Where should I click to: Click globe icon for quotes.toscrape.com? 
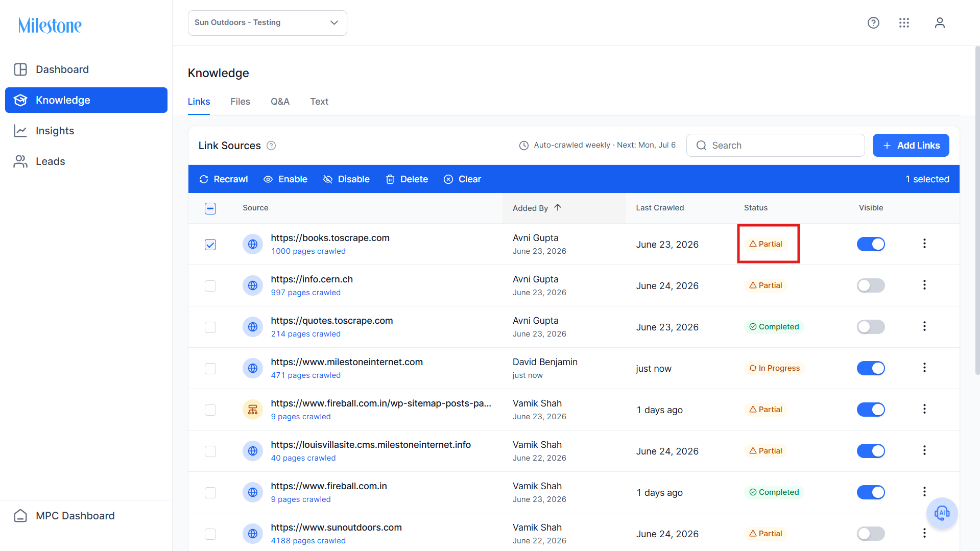[253, 327]
